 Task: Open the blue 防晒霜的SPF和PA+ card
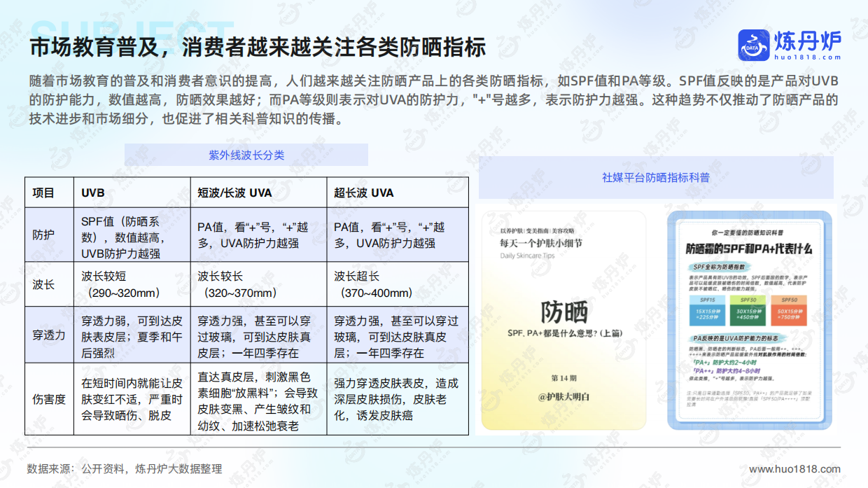pos(749,320)
